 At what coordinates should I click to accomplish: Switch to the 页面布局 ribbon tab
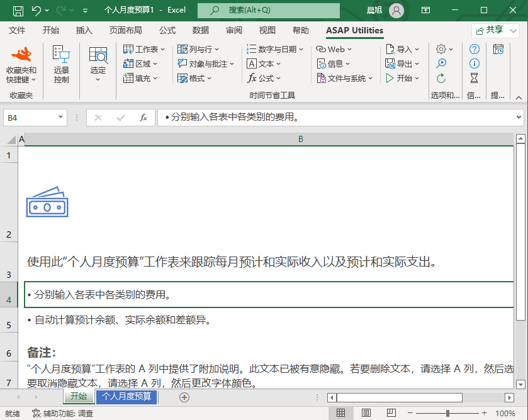click(x=126, y=30)
